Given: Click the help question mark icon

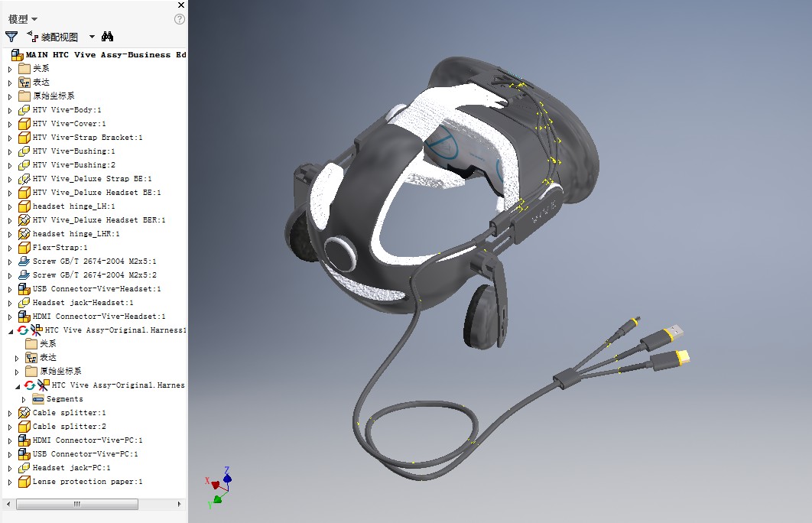Looking at the screenshot, I should tap(180, 19).
